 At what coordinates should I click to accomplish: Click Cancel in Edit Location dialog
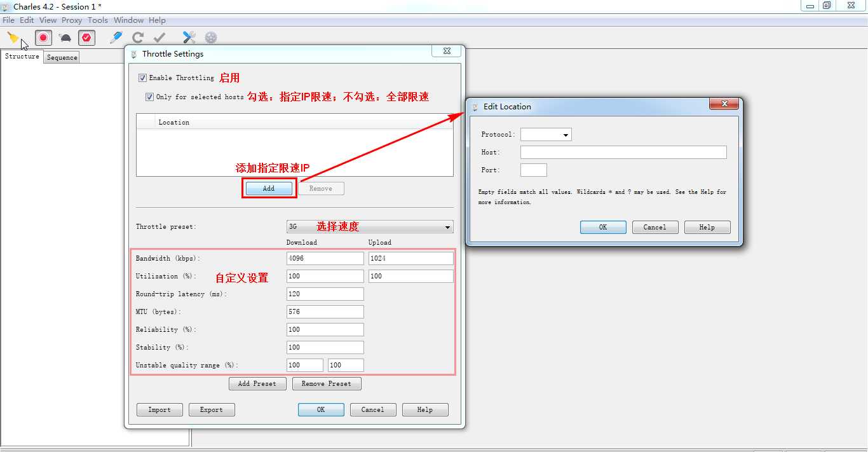coord(655,228)
